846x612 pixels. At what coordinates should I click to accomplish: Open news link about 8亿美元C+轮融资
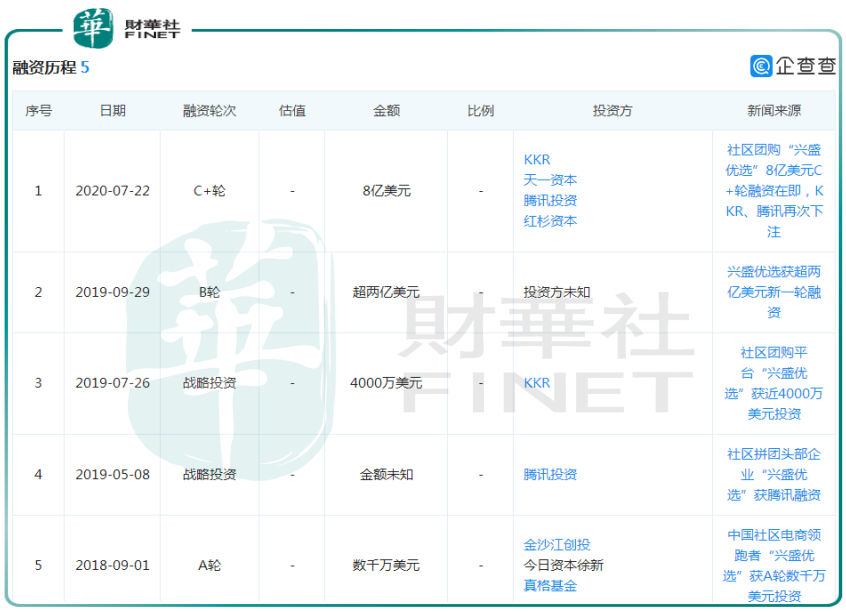click(x=774, y=191)
